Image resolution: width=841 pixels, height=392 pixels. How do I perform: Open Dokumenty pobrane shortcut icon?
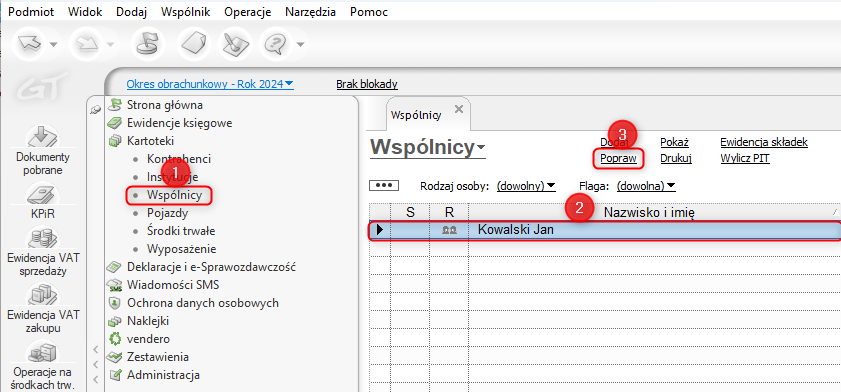(43, 136)
